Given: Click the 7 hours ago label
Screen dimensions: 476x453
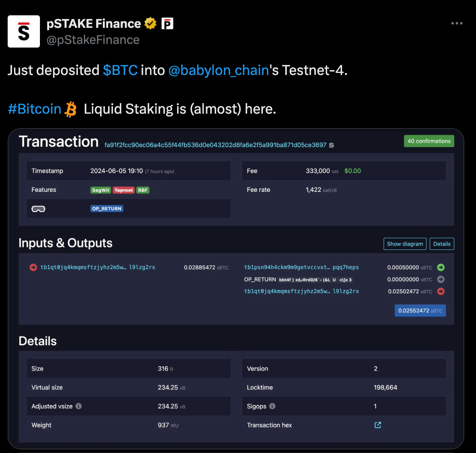Looking at the screenshot, I should coord(159,171).
